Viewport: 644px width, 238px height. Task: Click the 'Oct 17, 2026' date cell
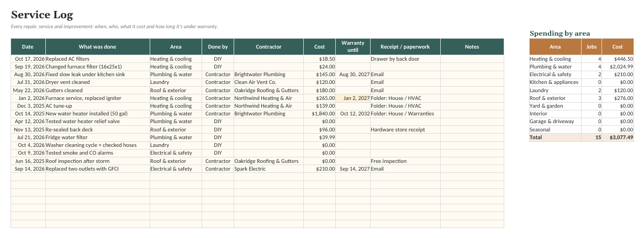point(28,59)
